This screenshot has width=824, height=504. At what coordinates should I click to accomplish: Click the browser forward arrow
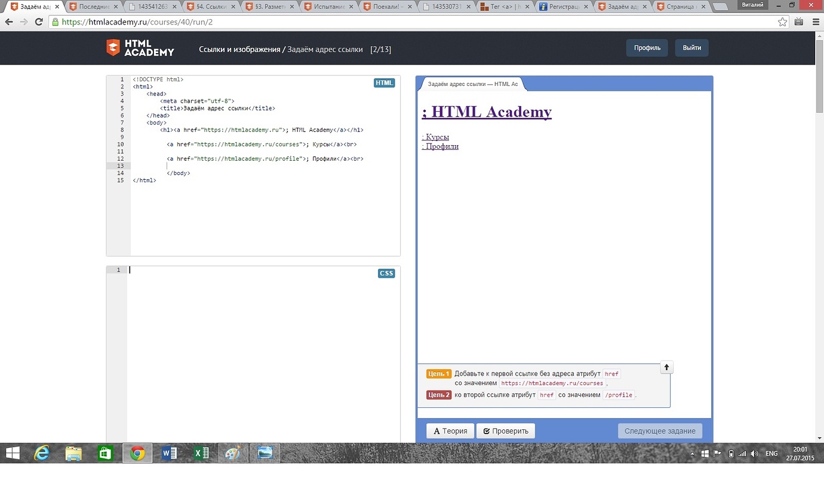pyautogui.click(x=24, y=21)
